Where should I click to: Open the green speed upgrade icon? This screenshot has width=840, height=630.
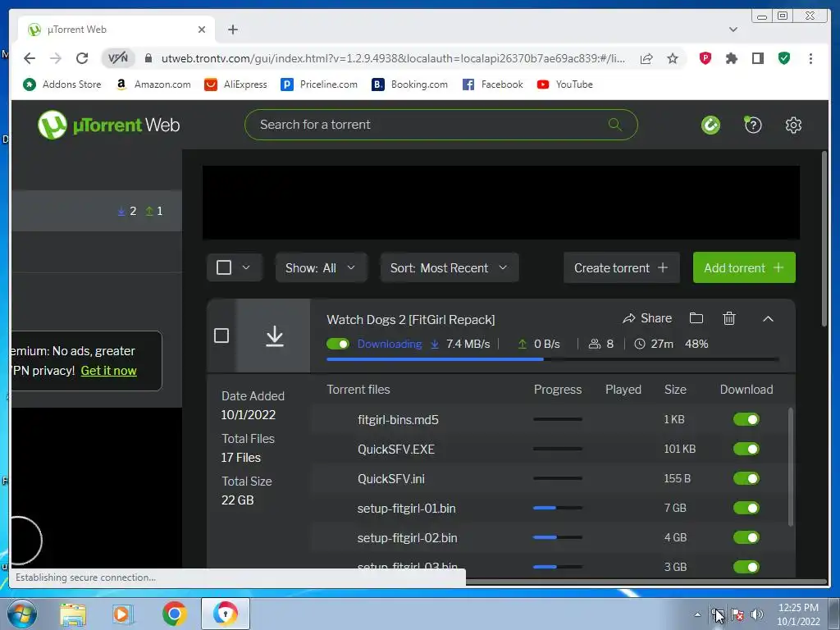click(710, 125)
